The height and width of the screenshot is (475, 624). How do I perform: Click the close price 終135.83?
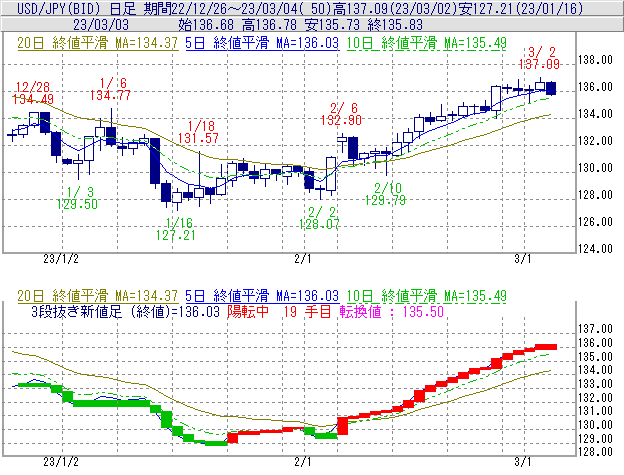click(395, 25)
